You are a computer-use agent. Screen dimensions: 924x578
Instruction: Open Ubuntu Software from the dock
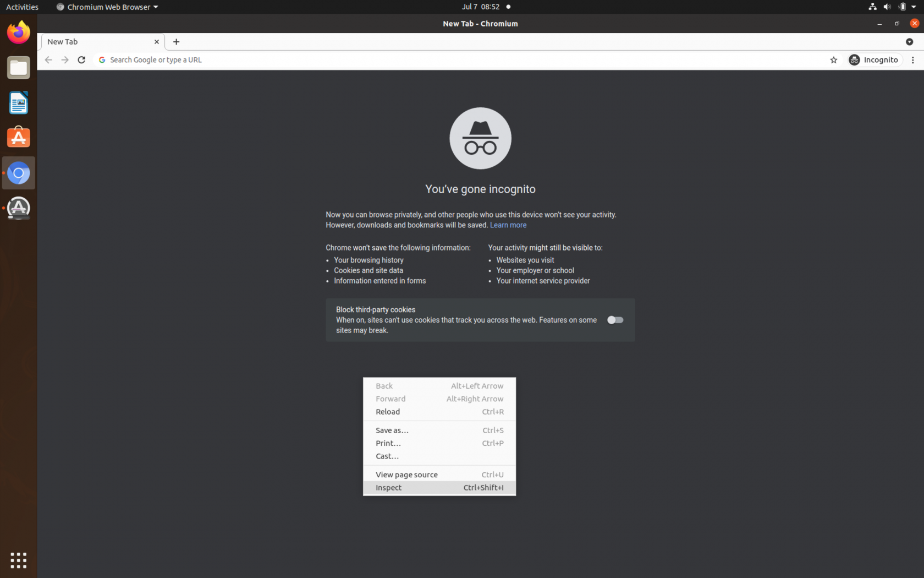18,138
